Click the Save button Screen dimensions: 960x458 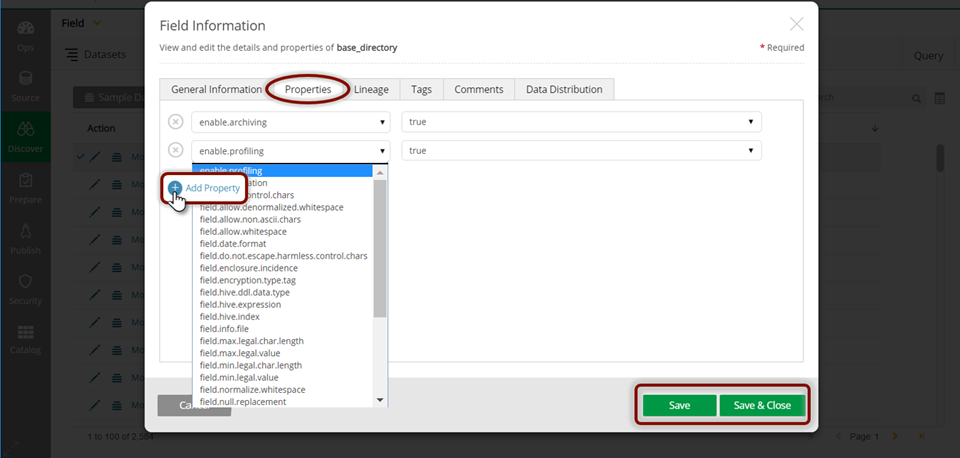[679, 405]
